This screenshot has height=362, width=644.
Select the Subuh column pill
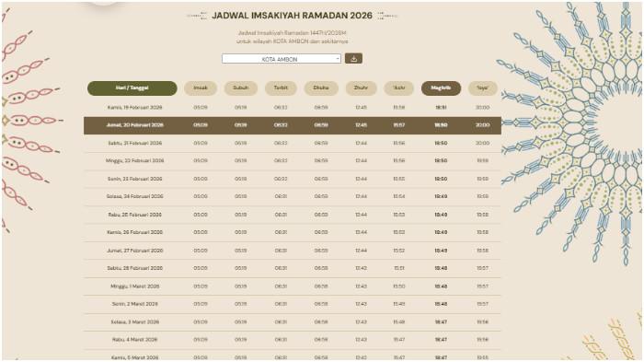pyautogui.click(x=241, y=88)
